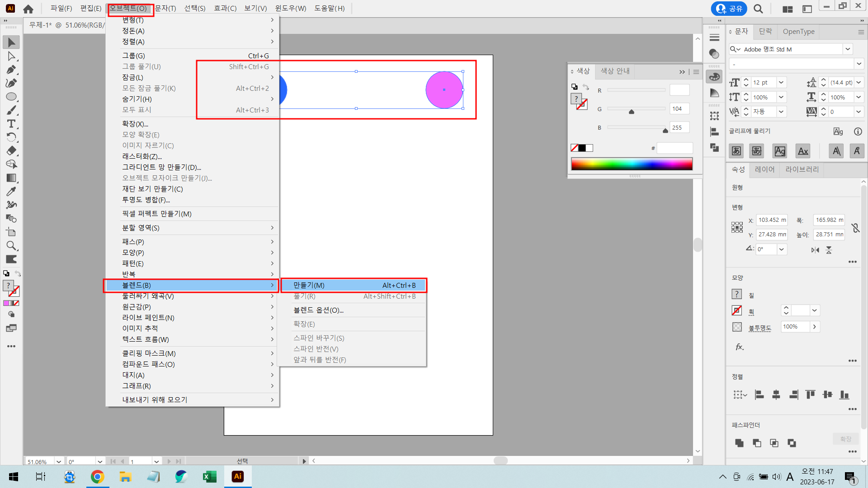Expand the 12 pt font size dropdown

[781, 83]
